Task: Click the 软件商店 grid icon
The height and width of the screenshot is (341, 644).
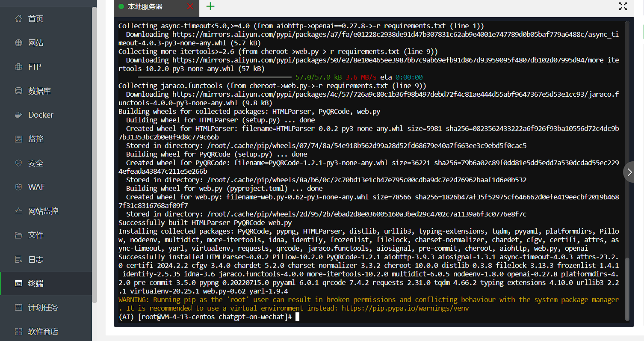Action: click(x=18, y=331)
